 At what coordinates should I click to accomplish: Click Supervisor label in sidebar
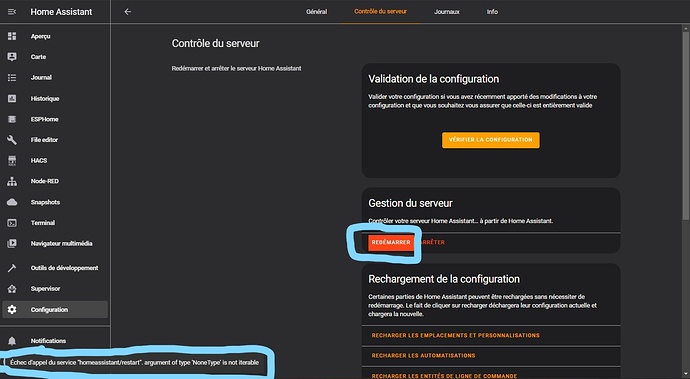pyautogui.click(x=45, y=289)
